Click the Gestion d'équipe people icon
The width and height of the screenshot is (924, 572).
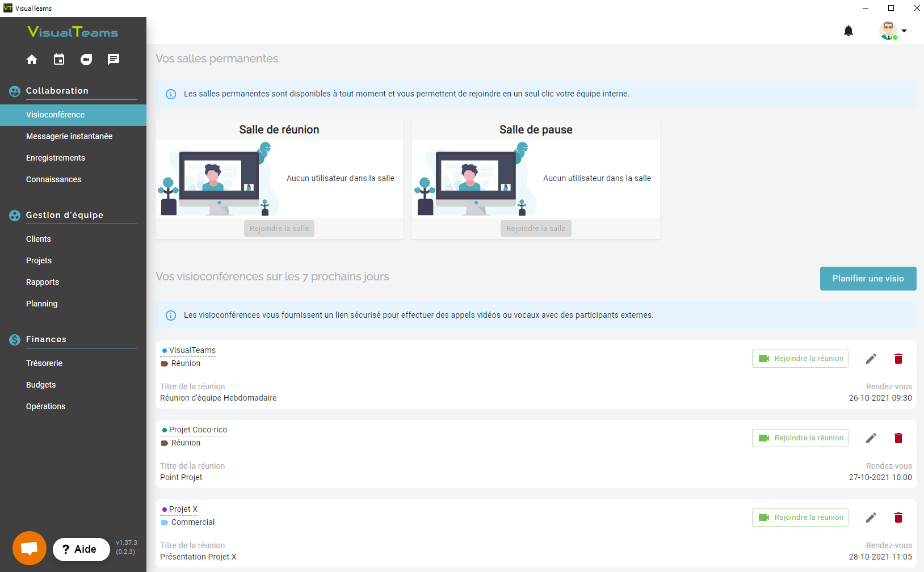coord(14,215)
